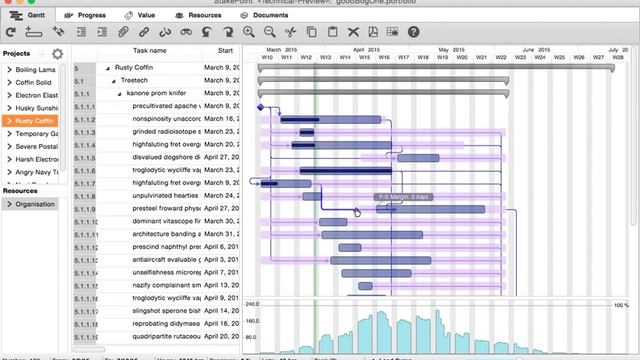640x360 pixels.
Task: Click the Add milestone icon with plus
Action: (58, 32)
